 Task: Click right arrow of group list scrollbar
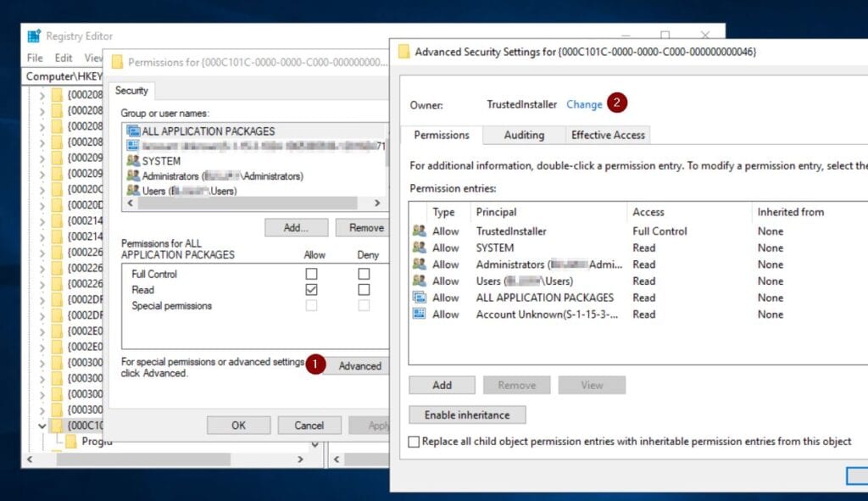pos(377,203)
